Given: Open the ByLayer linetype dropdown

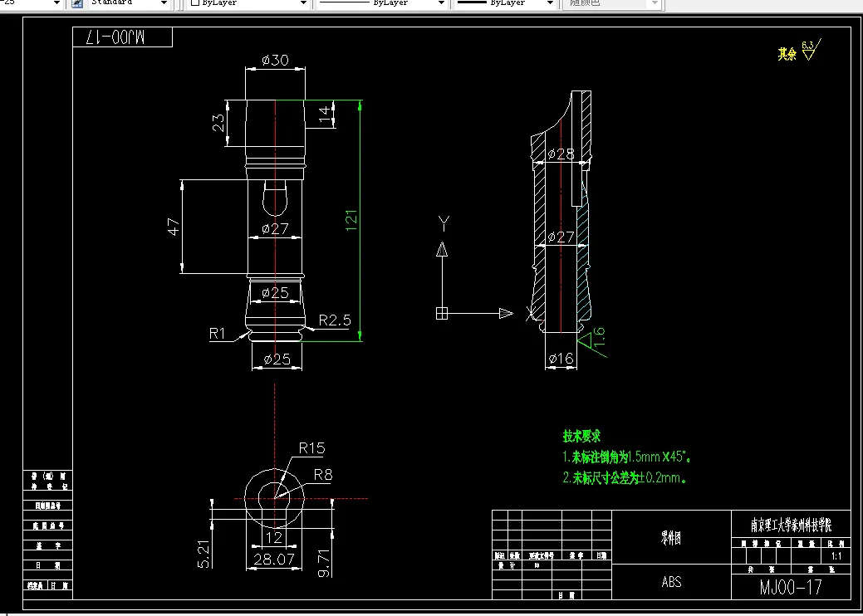Looking at the screenshot, I should (x=441, y=3).
